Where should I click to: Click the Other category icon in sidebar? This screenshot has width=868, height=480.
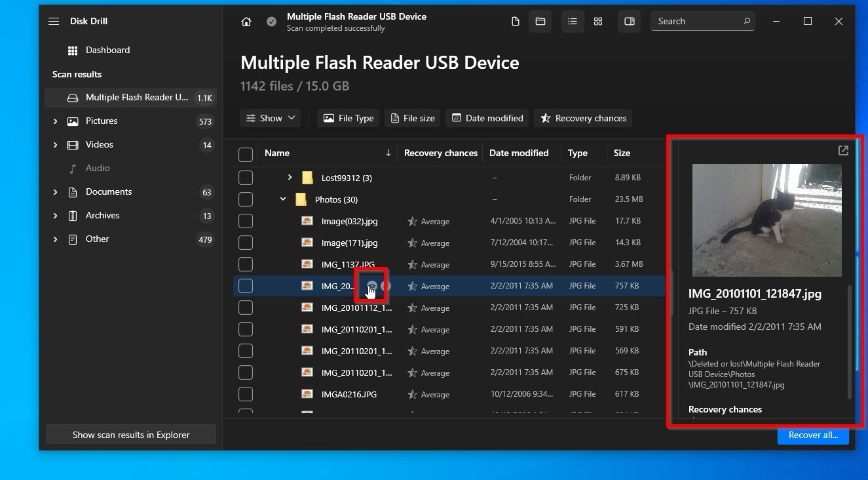(73, 239)
